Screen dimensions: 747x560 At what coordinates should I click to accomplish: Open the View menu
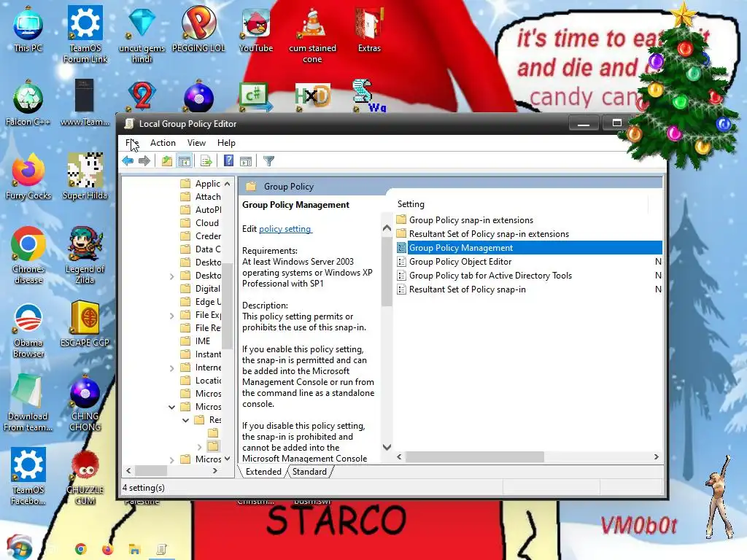(196, 143)
